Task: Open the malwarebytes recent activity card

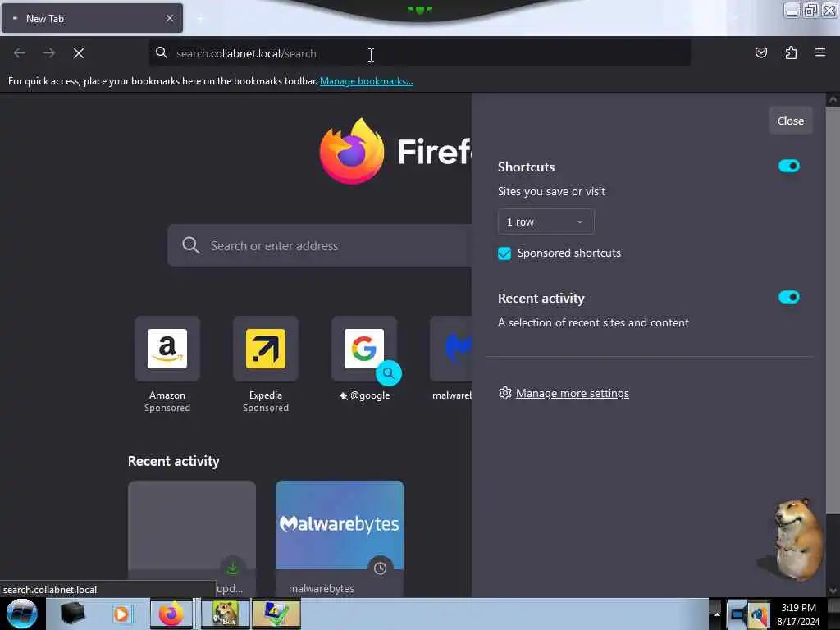Action: (x=340, y=539)
